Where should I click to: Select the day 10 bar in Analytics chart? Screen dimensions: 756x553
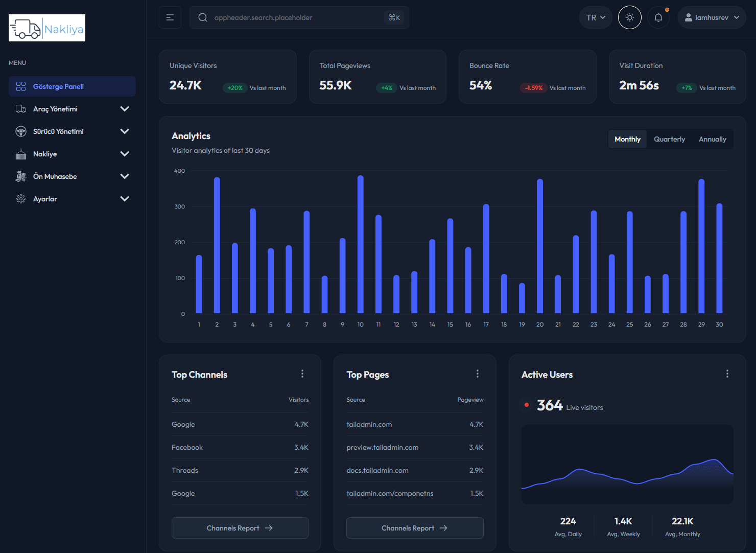pyautogui.click(x=360, y=245)
